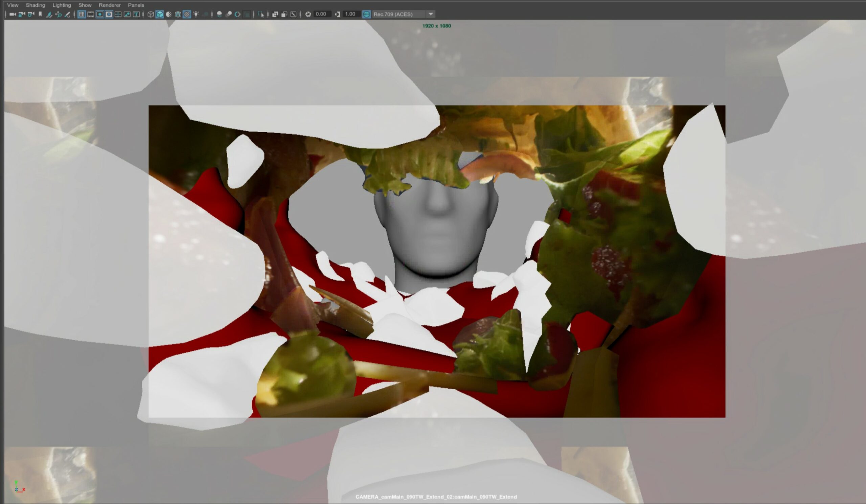Click the 1920 x 1080 resolution label
Viewport: 866px width, 504px height.
click(x=436, y=26)
